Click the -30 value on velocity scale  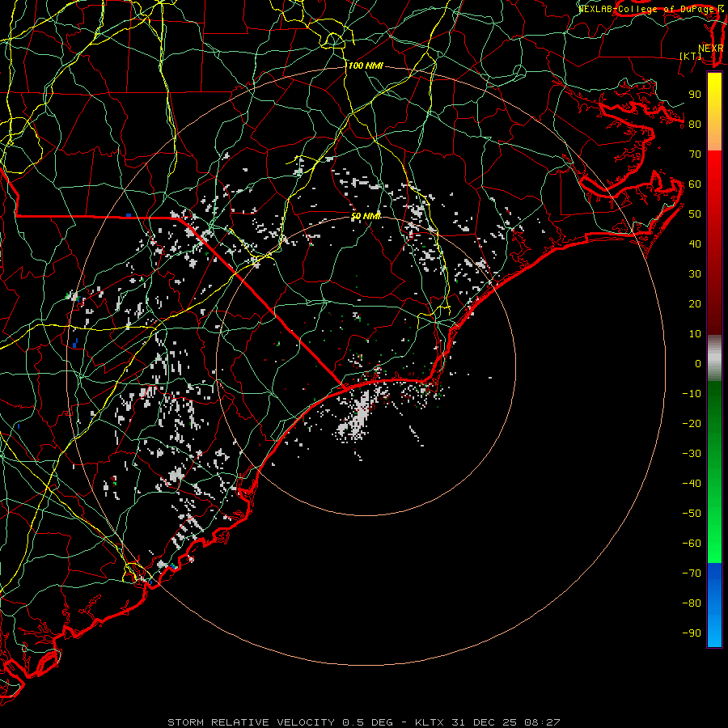point(692,454)
